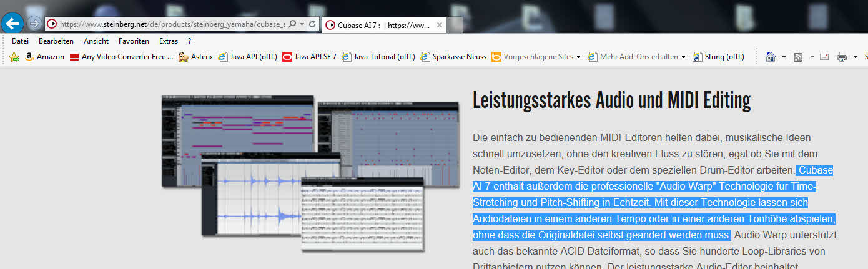868x269 pixels.
Task: Refresh the page with the reload icon
Action: tap(313, 24)
